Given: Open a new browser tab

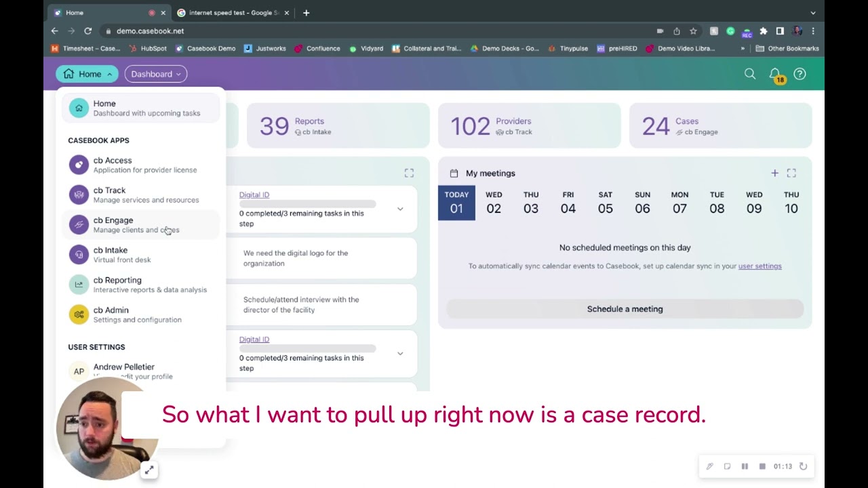Looking at the screenshot, I should pyautogui.click(x=307, y=12).
